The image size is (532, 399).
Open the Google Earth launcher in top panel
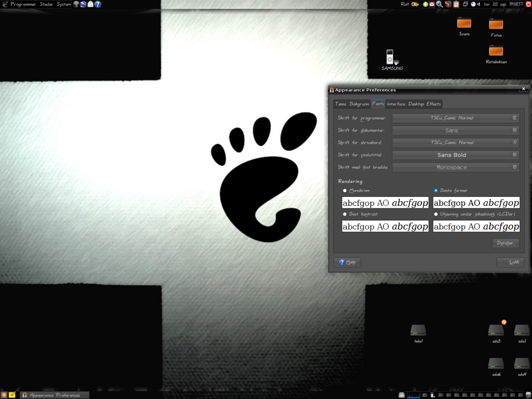coord(83,4)
